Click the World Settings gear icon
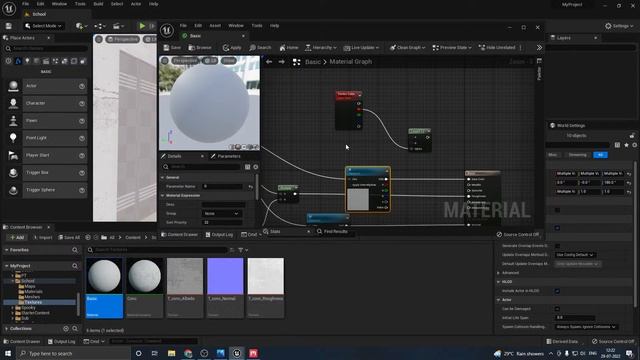 click(x=634, y=145)
